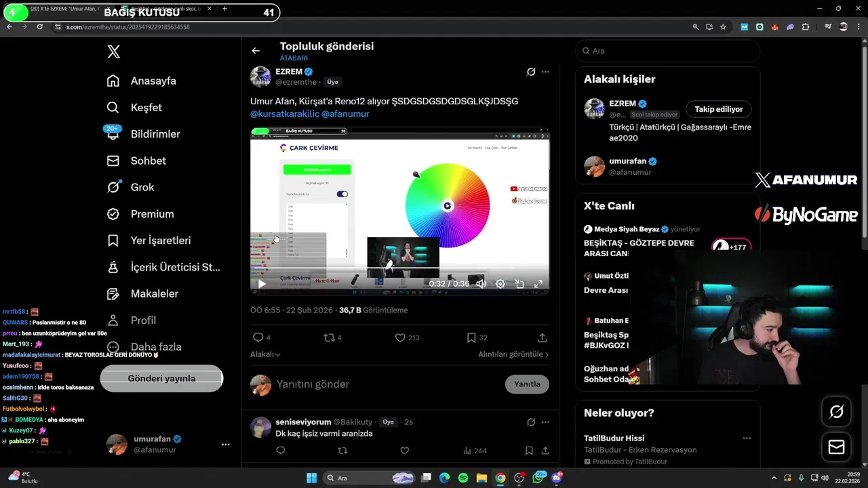Click the Takip ediliyor button for EZREM
The width and height of the screenshot is (868, 488).
point(719,109)
